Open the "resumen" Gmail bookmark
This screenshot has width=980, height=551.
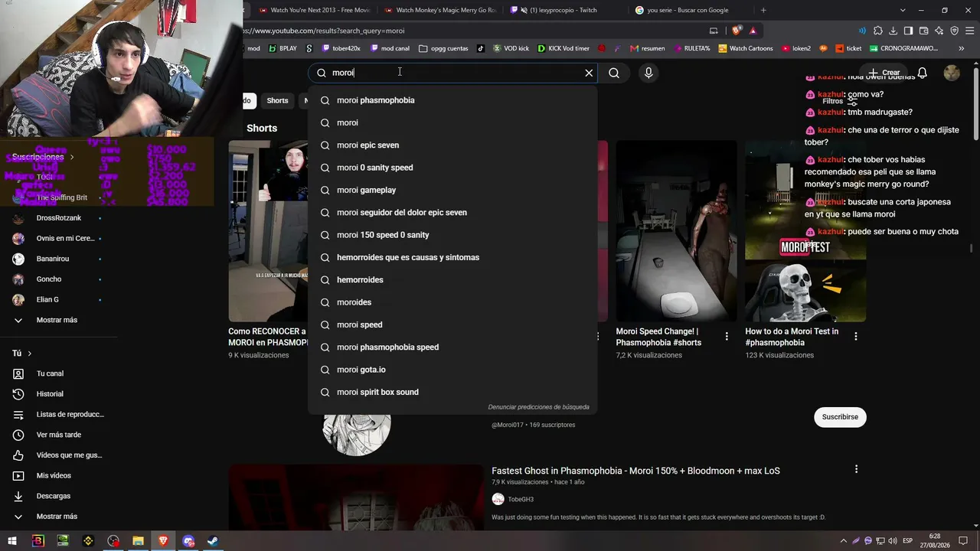648,48
